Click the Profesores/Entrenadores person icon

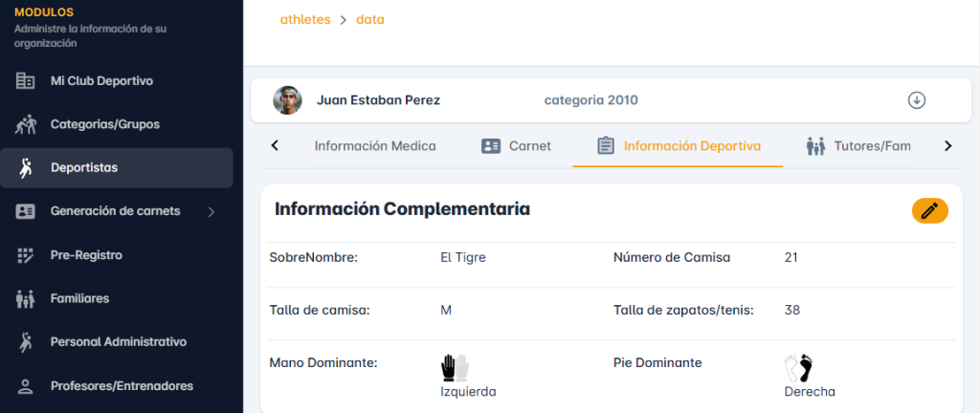26,386
